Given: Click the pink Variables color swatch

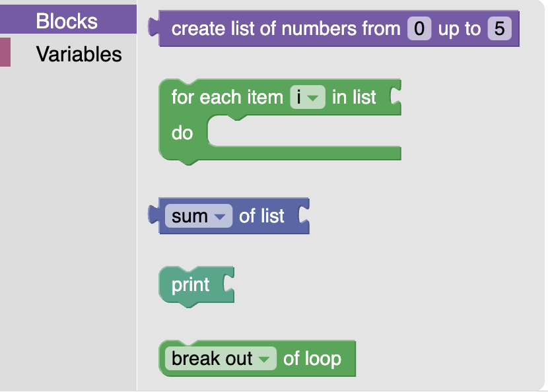Looking at the screenshot, I should [x=5, y=52].
